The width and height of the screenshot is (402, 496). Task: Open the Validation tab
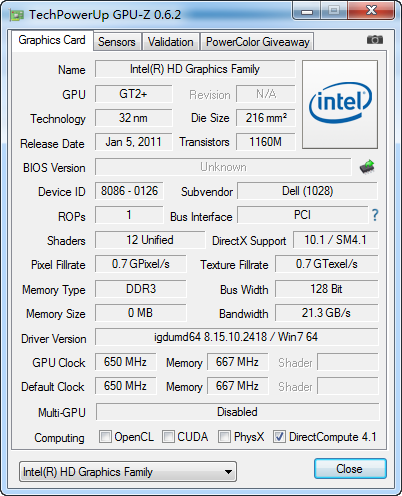pyautogui.click(x=171, y=42)
